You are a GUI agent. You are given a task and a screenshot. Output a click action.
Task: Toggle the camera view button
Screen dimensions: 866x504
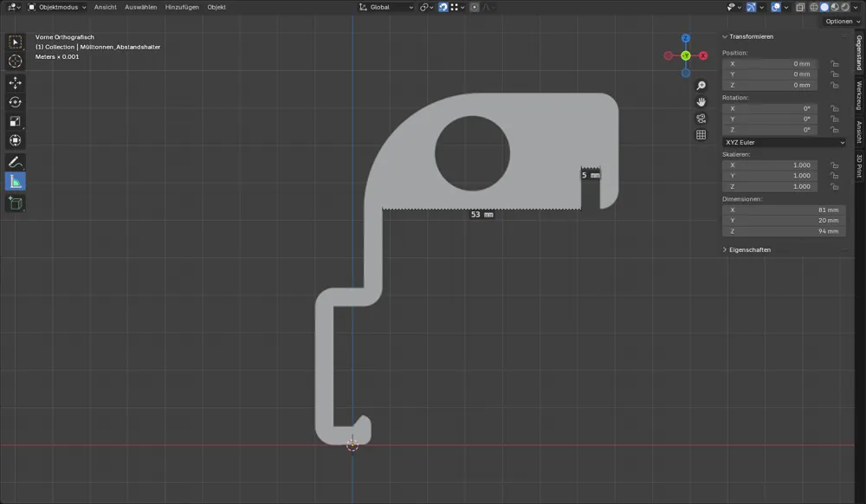pyautogui.click(x=701, y=119)
